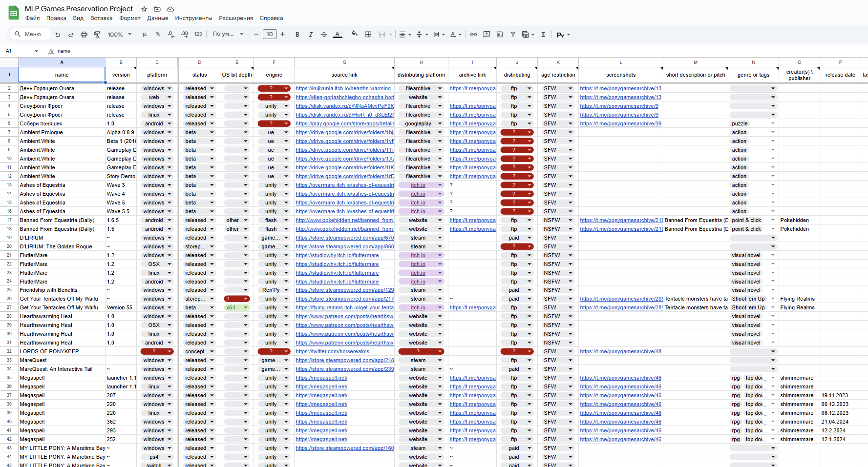
Task: Open the x64 chip dropdown in OS bit depth
Action: click(x=237, y=307)
